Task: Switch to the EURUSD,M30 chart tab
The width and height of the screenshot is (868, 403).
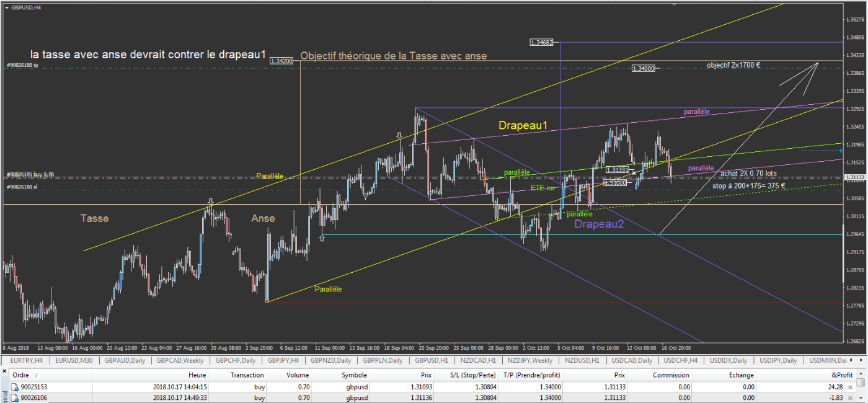Action: pos(74,360)
